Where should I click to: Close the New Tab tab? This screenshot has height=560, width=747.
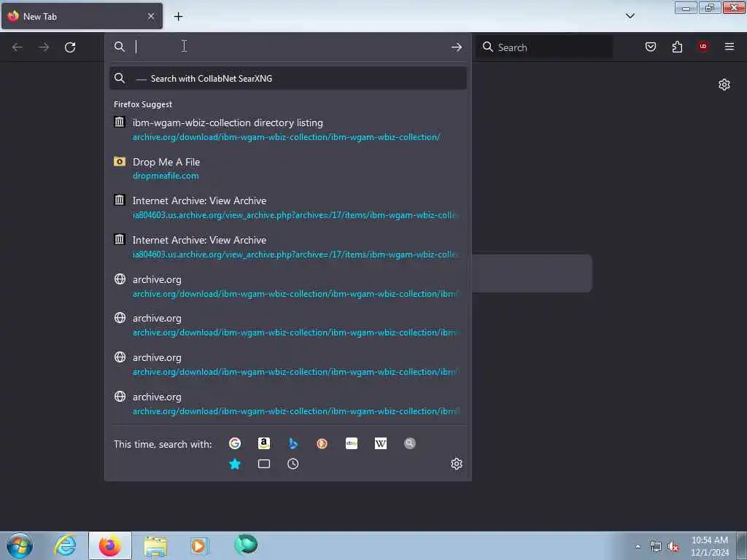[x=151, y=16]
